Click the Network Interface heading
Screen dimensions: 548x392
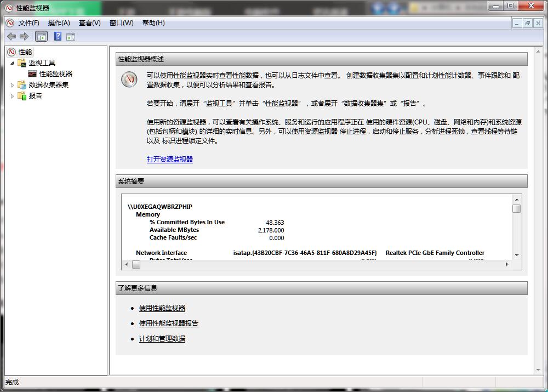click(162, 253)
